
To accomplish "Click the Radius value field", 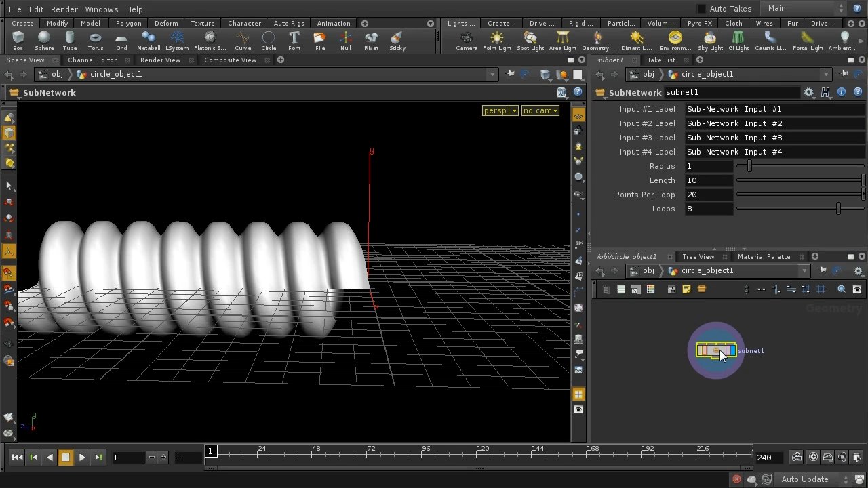I will click(x=709, y=166).
